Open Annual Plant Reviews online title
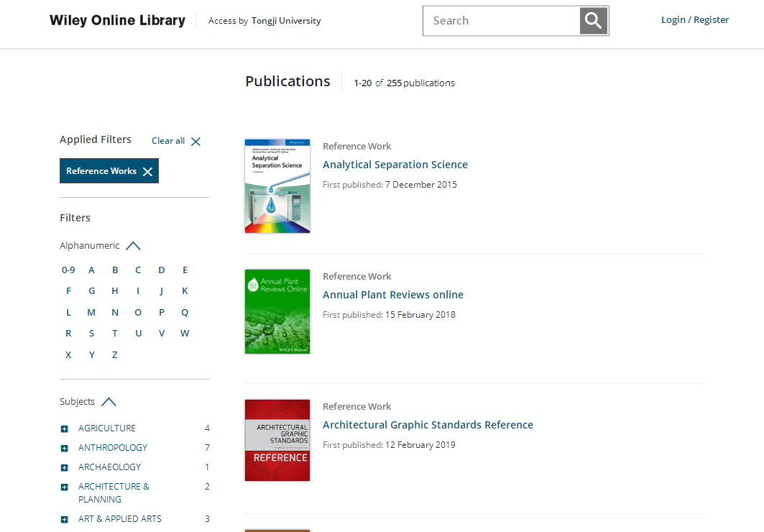Image resolution: width=764 pixels, height=532 pixels. click(x=392, y=295)
